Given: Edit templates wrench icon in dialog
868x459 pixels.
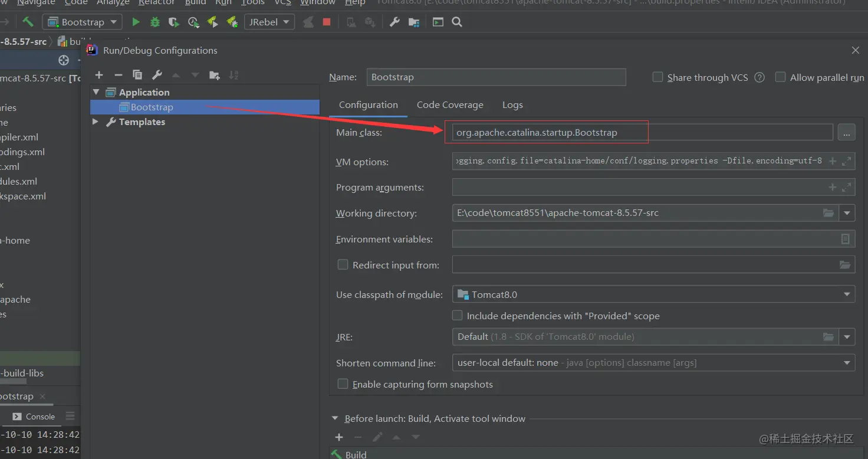Looking at the screenshot, I should tap(157, 75).
